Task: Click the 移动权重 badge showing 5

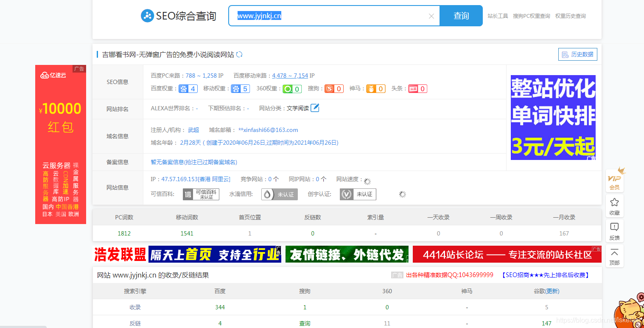Action: point(240,88)
